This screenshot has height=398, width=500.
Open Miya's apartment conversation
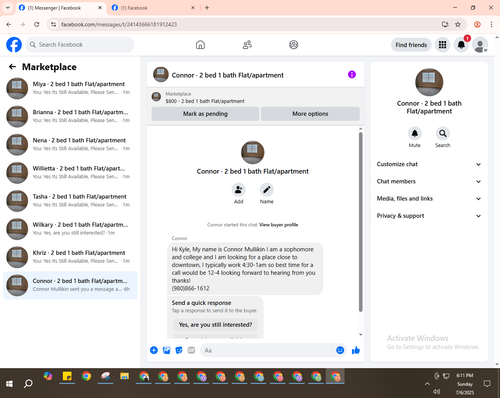70,88
